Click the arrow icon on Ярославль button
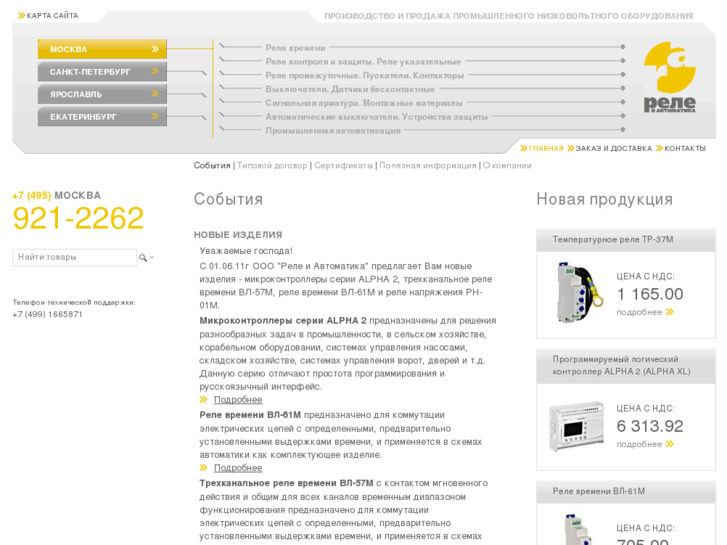This screenshot has width=727, height=545. pos(155,94)
